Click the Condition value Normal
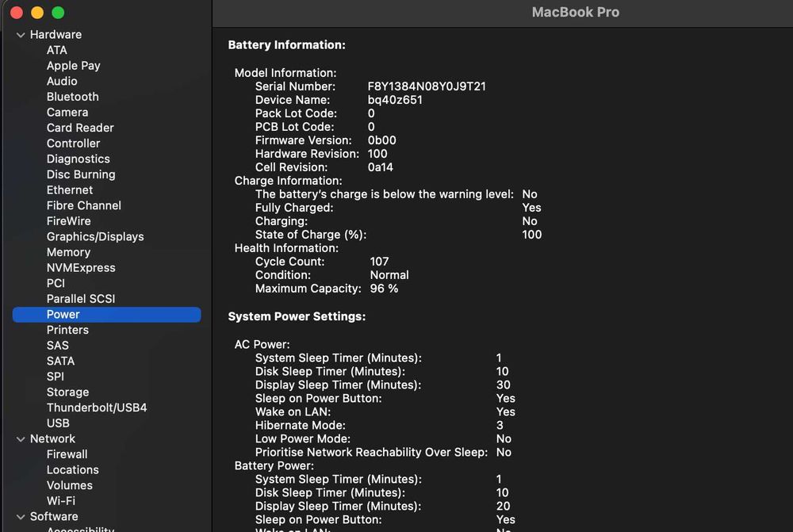Screen dimensions: 793x532 click(x=389, y=275)
